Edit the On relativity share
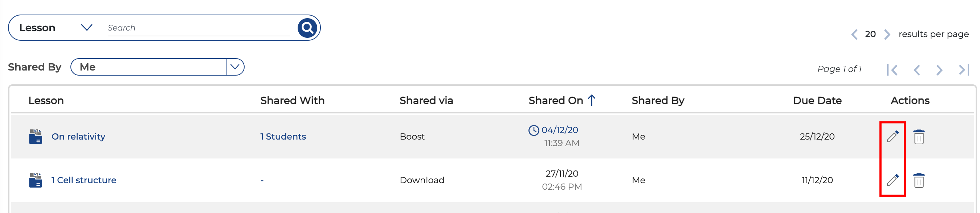The width and height of the screenshot is (980, 213). (x=893, y=136)
